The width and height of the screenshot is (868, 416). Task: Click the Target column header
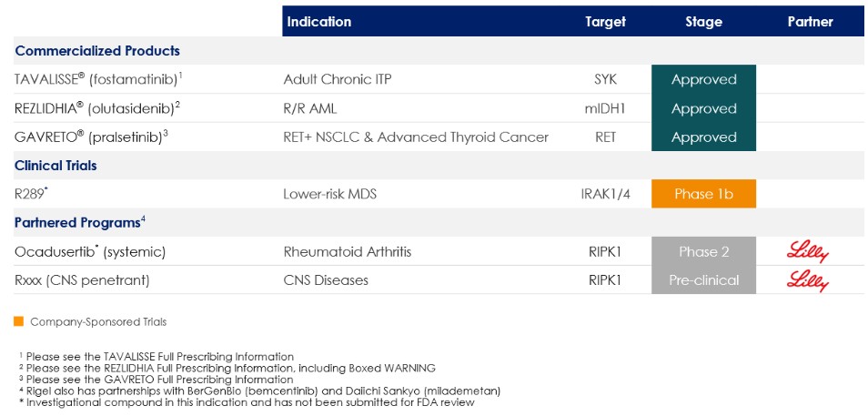(605, 22)
